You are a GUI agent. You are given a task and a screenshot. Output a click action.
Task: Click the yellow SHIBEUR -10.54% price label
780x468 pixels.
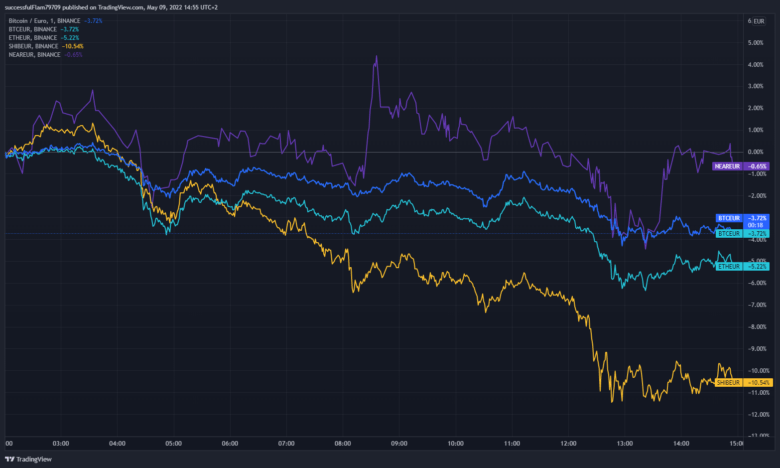pyautogui.click(x=743, y=382)
